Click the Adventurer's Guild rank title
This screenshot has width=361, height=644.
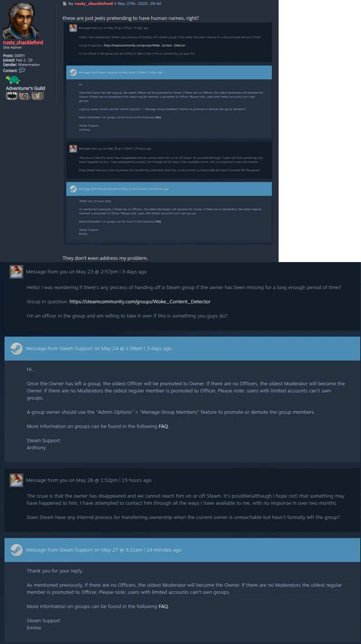tap(25, 88)
